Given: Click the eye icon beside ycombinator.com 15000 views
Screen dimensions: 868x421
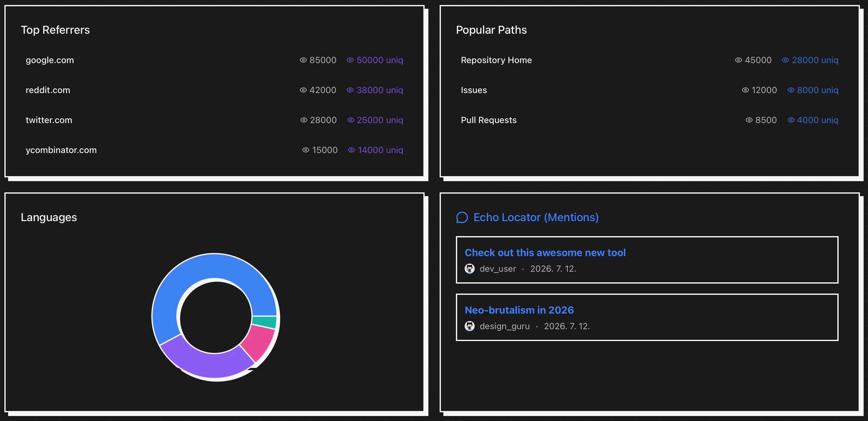Looking at the screenshot, I should 305,150.
